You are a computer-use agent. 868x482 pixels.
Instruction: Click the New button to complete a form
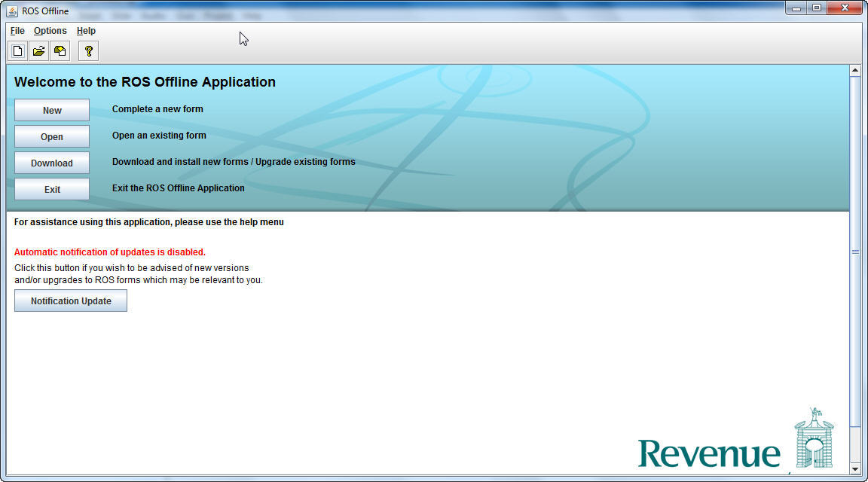52,110
